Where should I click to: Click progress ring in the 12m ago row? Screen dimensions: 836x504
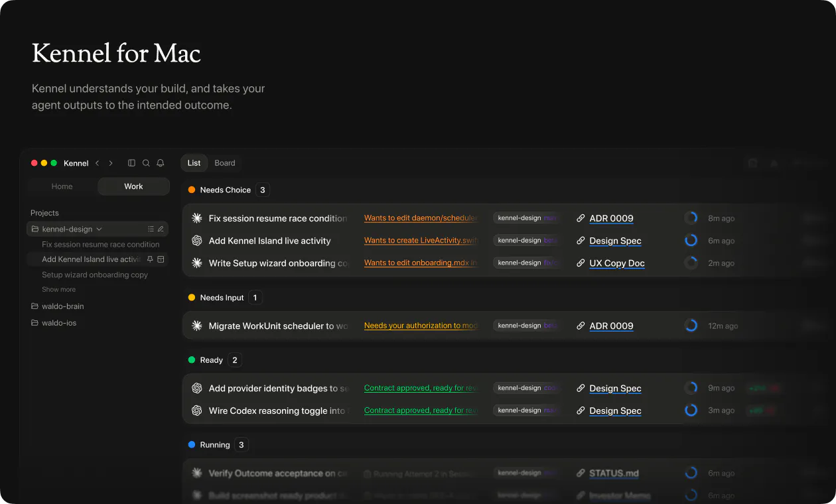(691, 326)
